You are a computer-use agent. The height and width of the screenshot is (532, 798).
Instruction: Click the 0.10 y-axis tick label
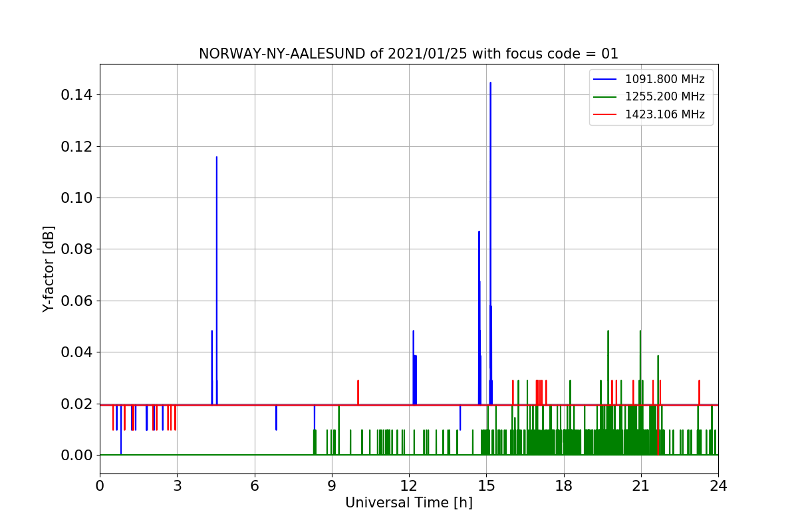[x=76, y=198]
